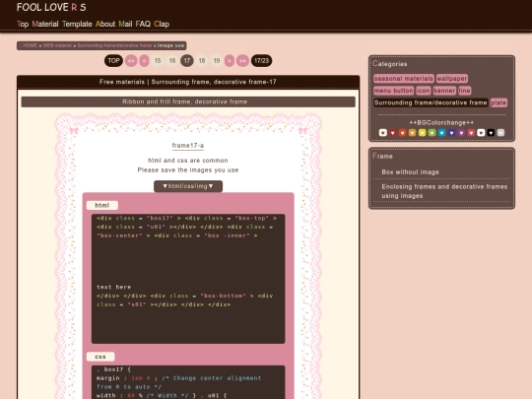532x399 pixels.
Task: Select Surrounding frame/decorative frame category tag
Action: [x=431, y=102]
